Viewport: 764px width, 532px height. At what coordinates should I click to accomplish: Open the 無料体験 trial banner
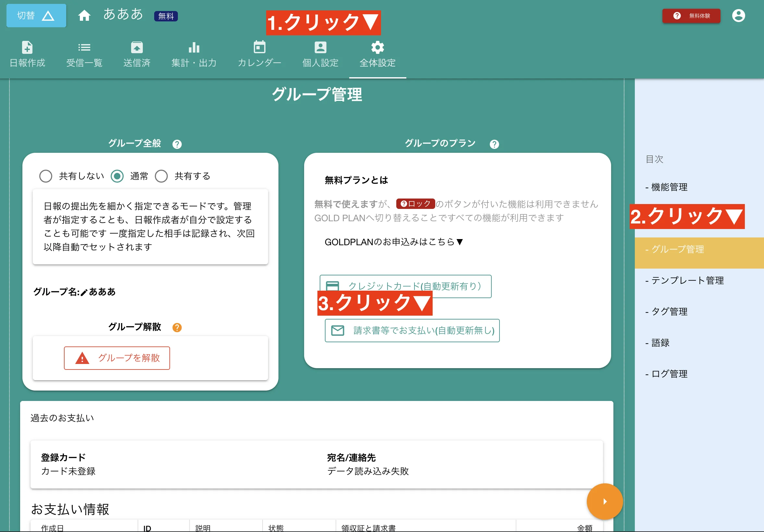(x=691, y=15)
